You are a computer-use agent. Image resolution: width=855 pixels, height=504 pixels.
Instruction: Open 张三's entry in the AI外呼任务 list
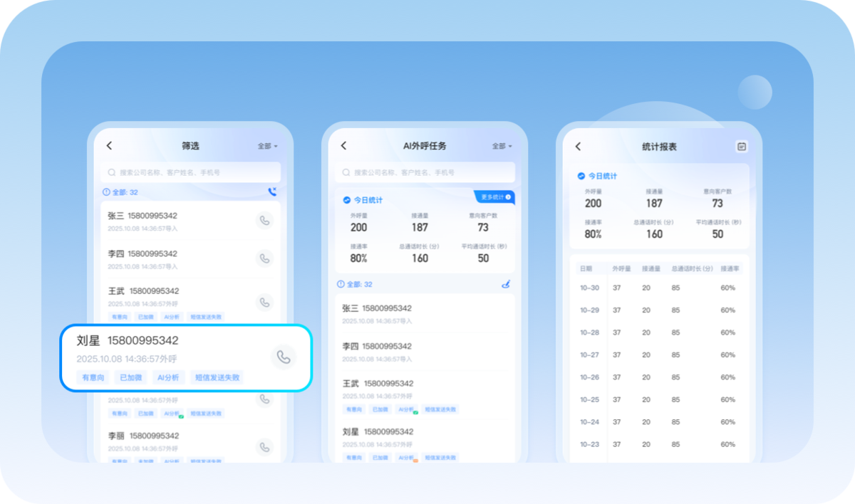coord(425,313)
